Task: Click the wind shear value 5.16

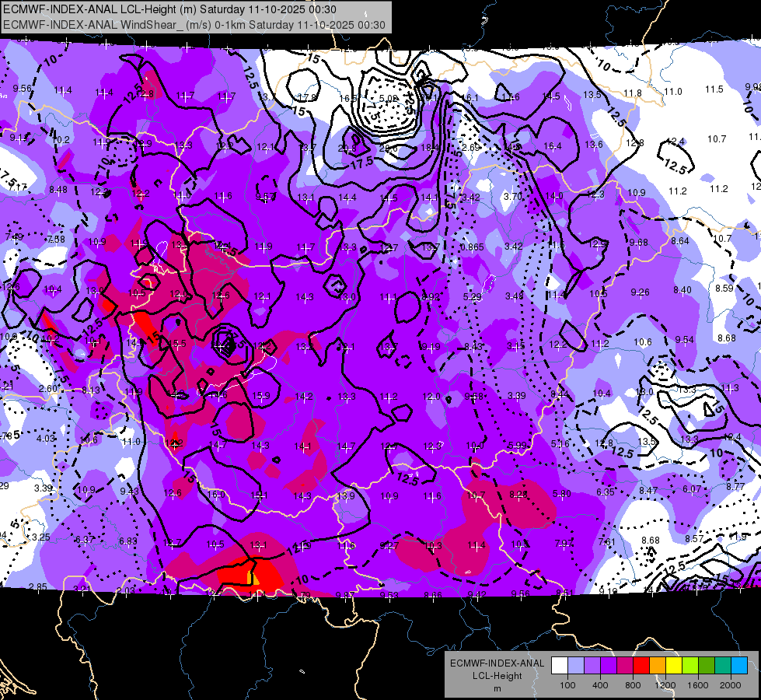Action: pos(560,444)
